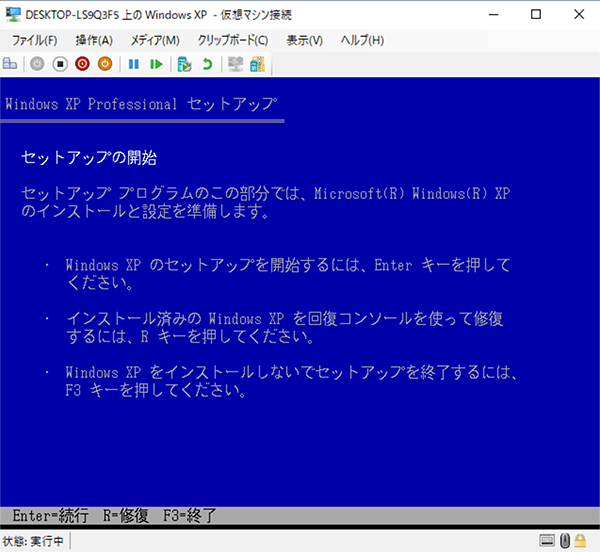Click the F3=終了 hint in the setup footer
The image size is (600, 552).
pos(190,516)
